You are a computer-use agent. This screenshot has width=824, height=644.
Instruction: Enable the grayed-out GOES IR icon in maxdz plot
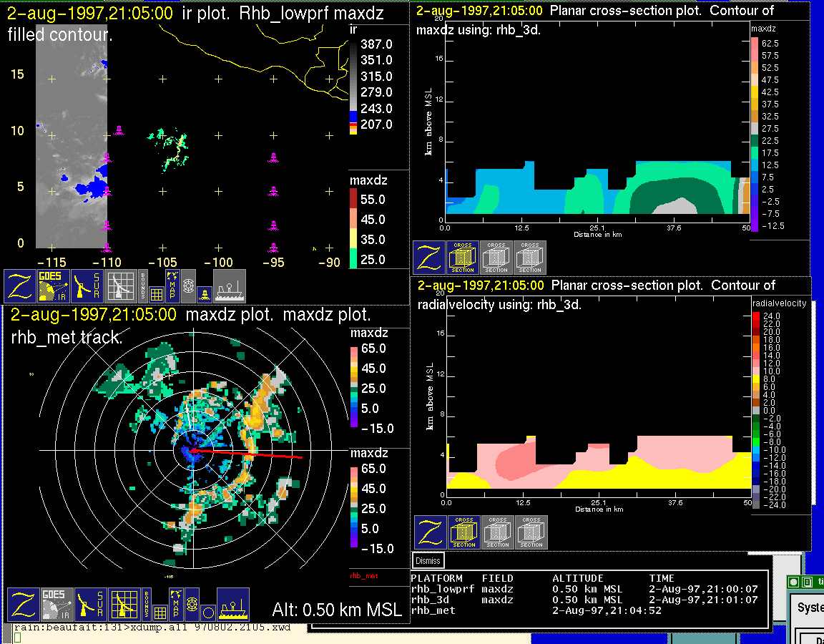57,605
